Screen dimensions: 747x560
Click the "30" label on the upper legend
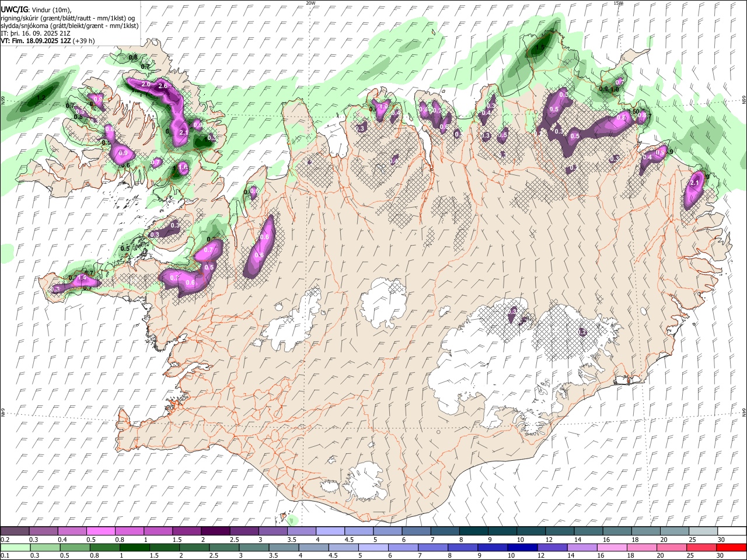coord(721,540)
